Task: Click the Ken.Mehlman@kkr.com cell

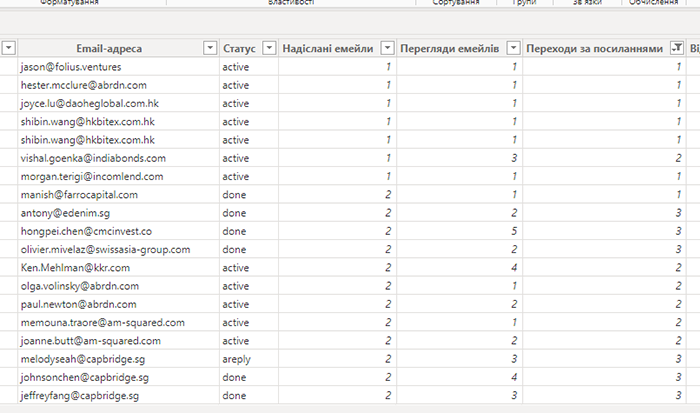Action: [118, 268]
